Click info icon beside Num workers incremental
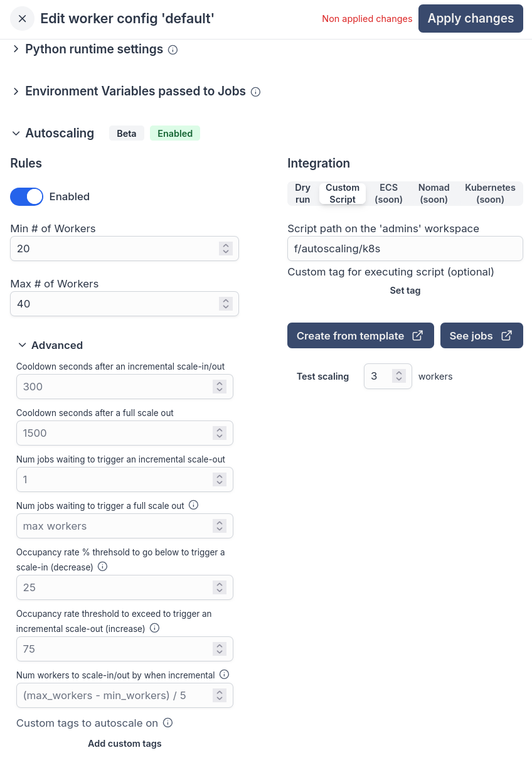 pos(225,675)
